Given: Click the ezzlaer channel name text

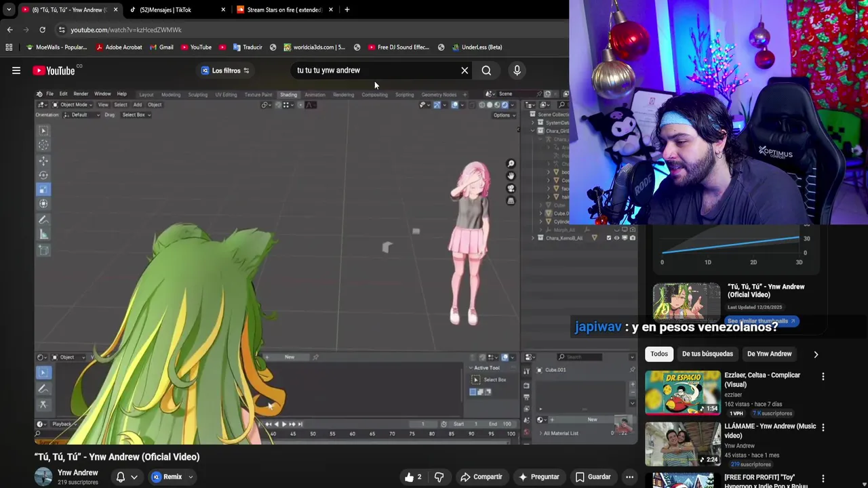Looking at the screenshot, I should [x=733, y=395].
